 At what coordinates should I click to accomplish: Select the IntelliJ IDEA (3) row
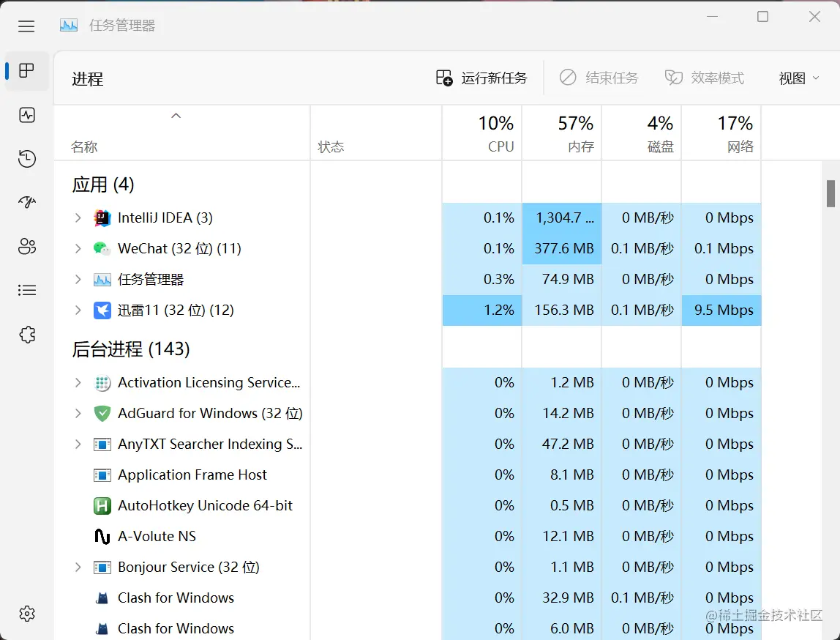tap(408, 217)
